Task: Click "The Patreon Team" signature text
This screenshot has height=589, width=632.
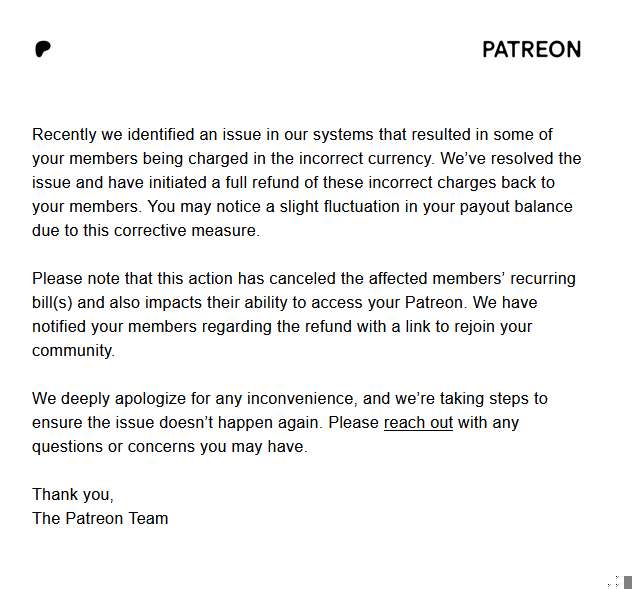Action: (x=100, y=518)
